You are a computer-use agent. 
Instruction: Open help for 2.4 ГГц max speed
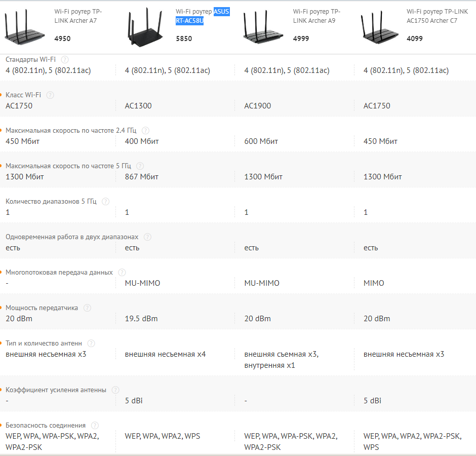[146, 130]
